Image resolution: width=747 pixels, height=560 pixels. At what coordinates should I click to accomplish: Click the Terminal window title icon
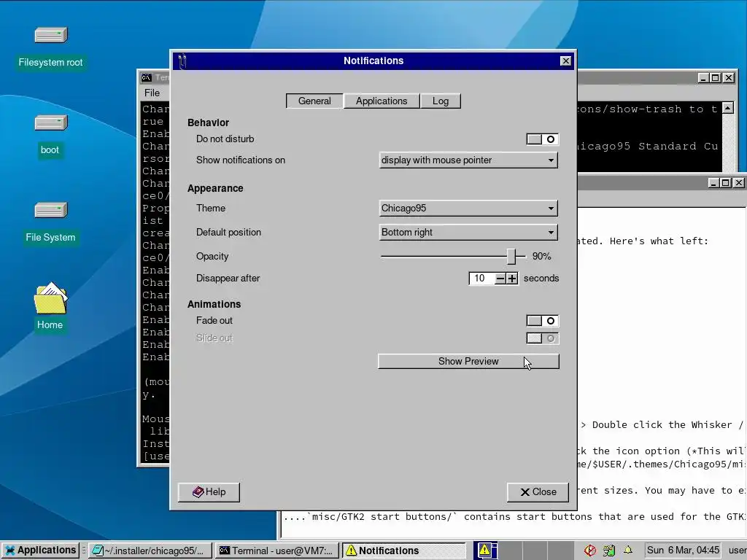click(x=146, y=77)
